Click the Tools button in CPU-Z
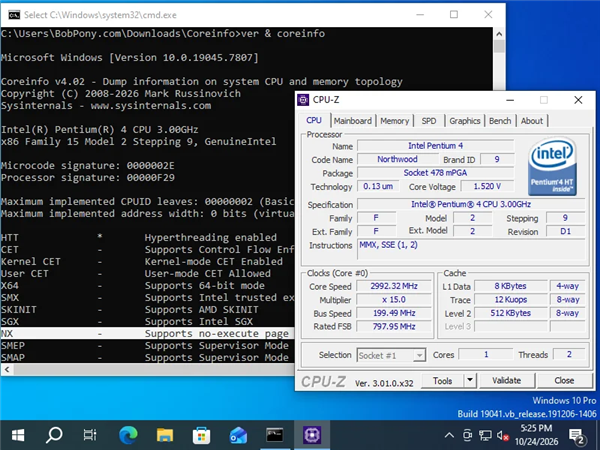Viewport: 600px width, 450px height. (442, 381)
